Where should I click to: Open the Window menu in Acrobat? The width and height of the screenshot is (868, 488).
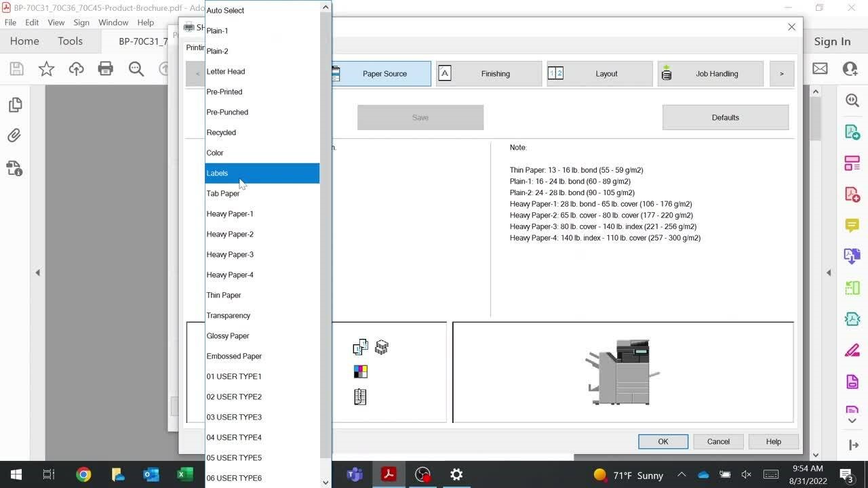point(113,22)
